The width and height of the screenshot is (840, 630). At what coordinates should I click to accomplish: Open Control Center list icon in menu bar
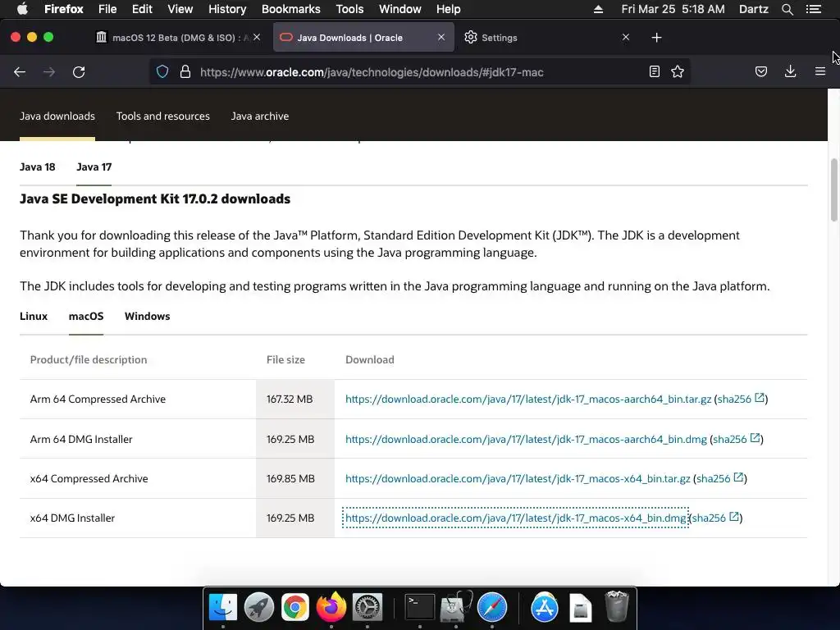tap(813, 9)
